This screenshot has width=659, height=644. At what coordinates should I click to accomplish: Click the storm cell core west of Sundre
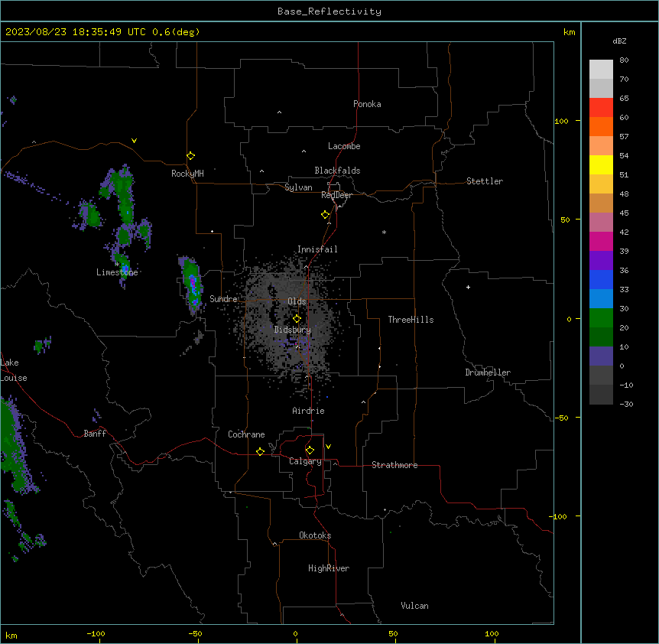[x=193, y=285]
